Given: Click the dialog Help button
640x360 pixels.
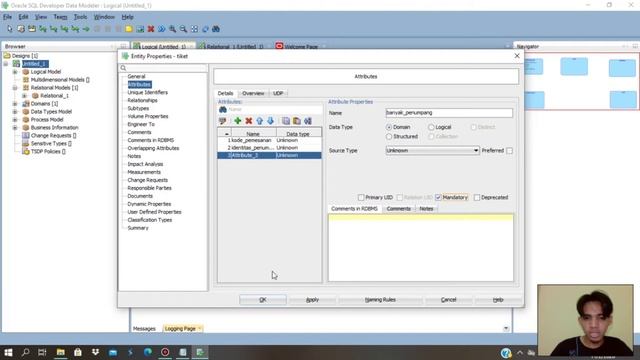Looking at the screenshot, I should coord(498,300).
